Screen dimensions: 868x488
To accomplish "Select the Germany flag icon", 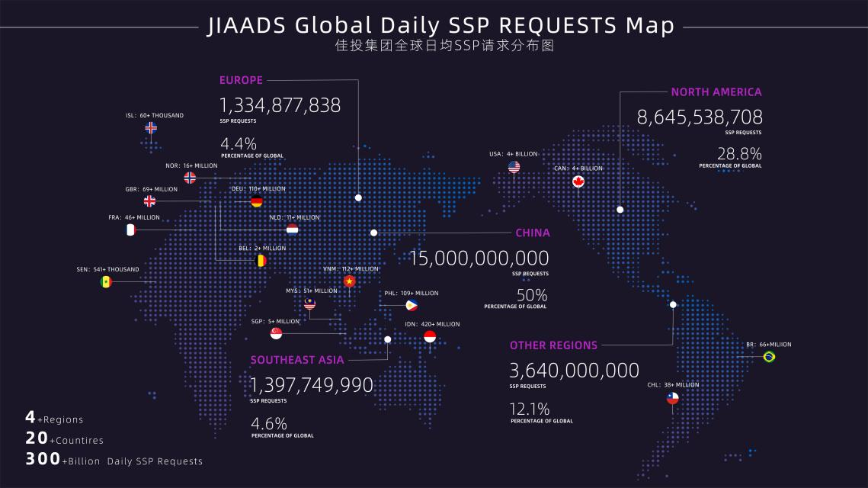I will pos(257,201).
